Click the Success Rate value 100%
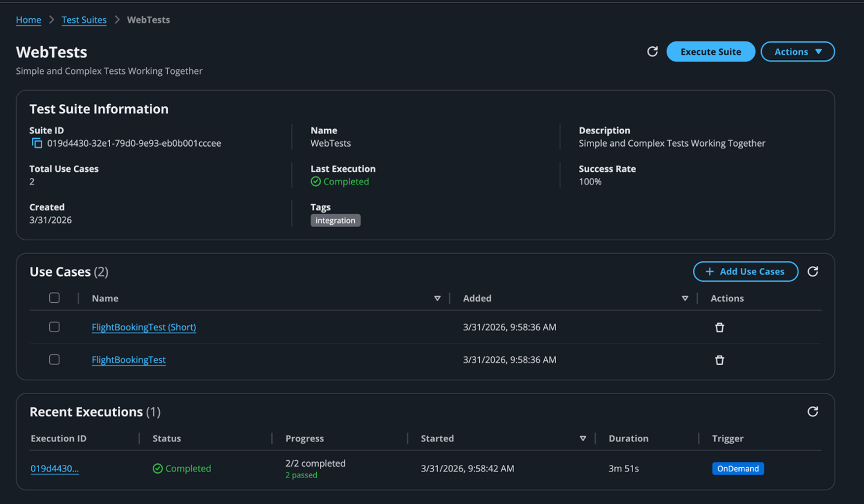Image resolution: width=864 pixels, height=504 pixels. [590, 181]
